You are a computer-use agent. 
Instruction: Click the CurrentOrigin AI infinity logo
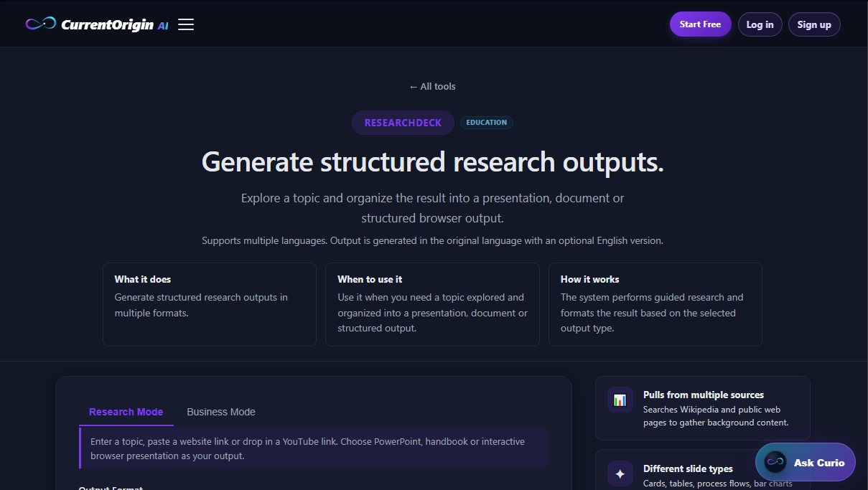click(41, 24)
